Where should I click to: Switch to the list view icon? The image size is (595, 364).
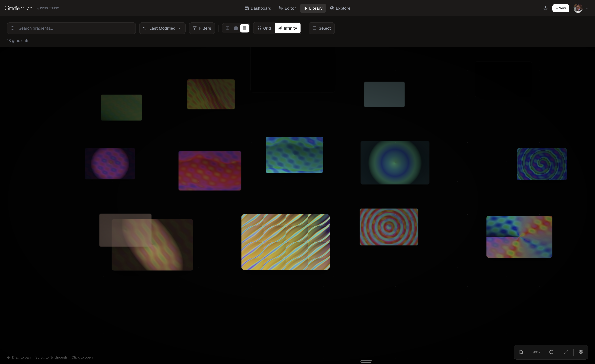click(245, 28)
